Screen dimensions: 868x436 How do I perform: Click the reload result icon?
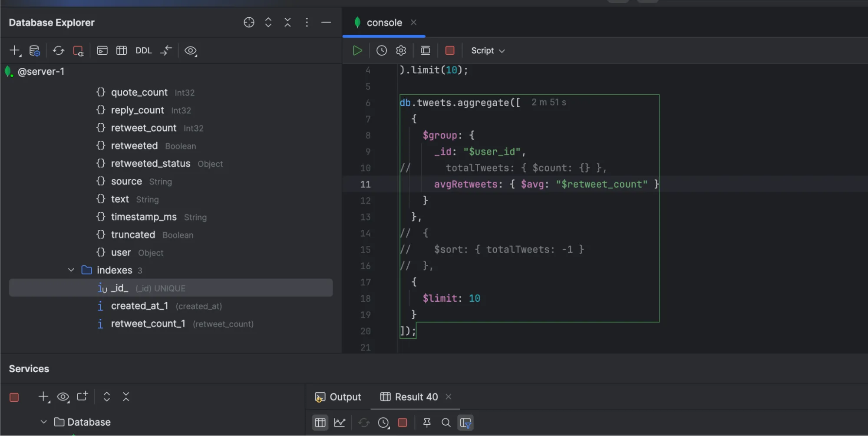click(x=364, y=423)
